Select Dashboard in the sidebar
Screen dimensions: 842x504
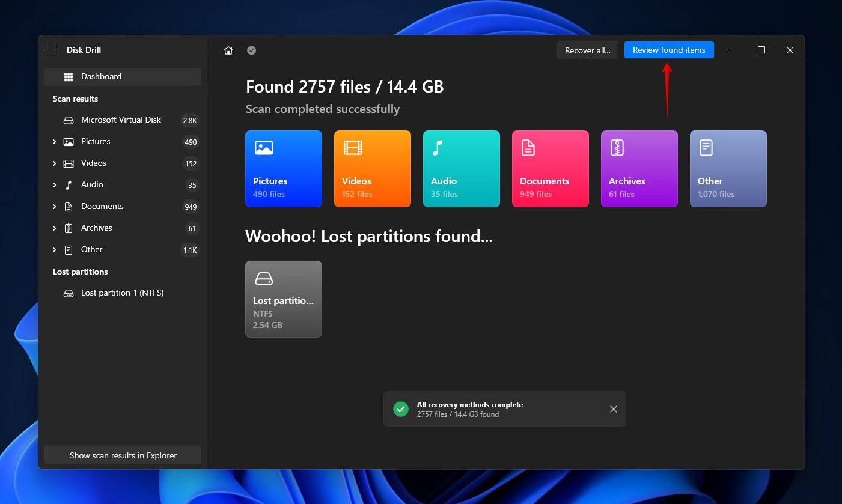123,77
